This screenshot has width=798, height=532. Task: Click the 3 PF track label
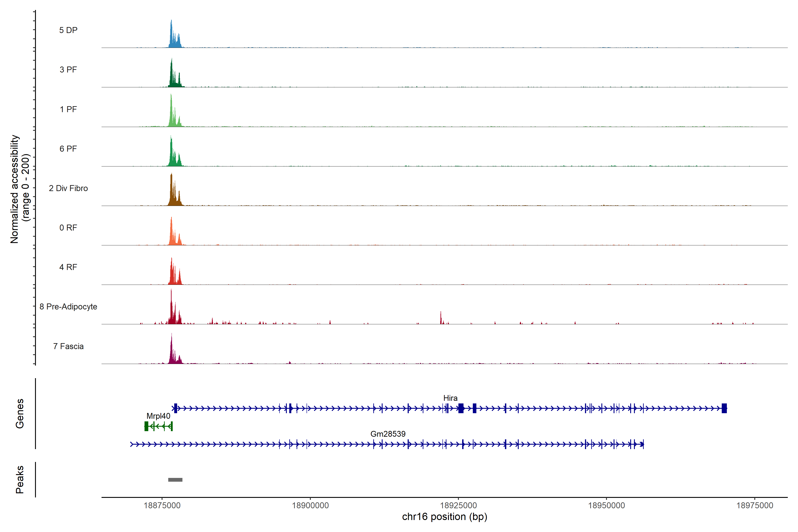[x=68, y=70]
